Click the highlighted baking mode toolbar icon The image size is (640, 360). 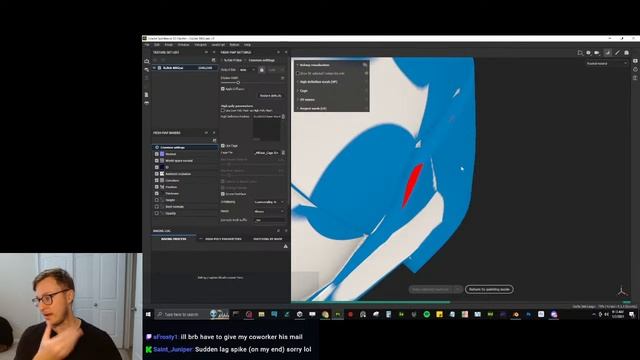608,53
